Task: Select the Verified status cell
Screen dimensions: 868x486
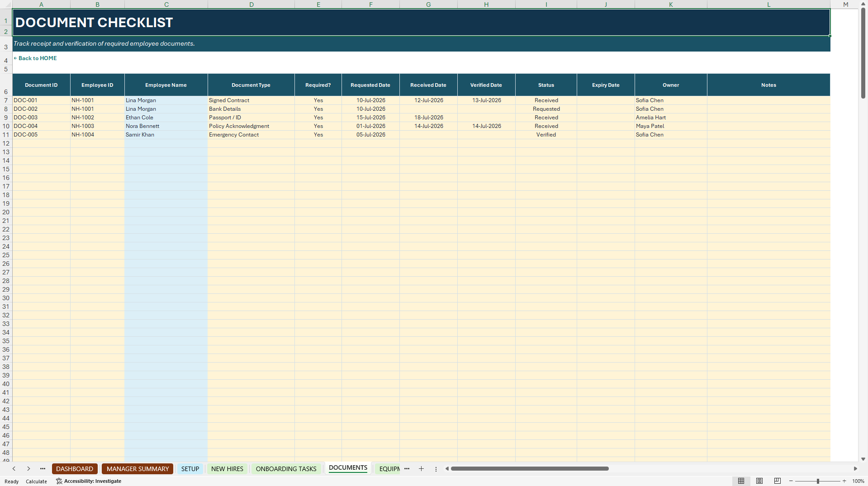Action: coord(546,135)
